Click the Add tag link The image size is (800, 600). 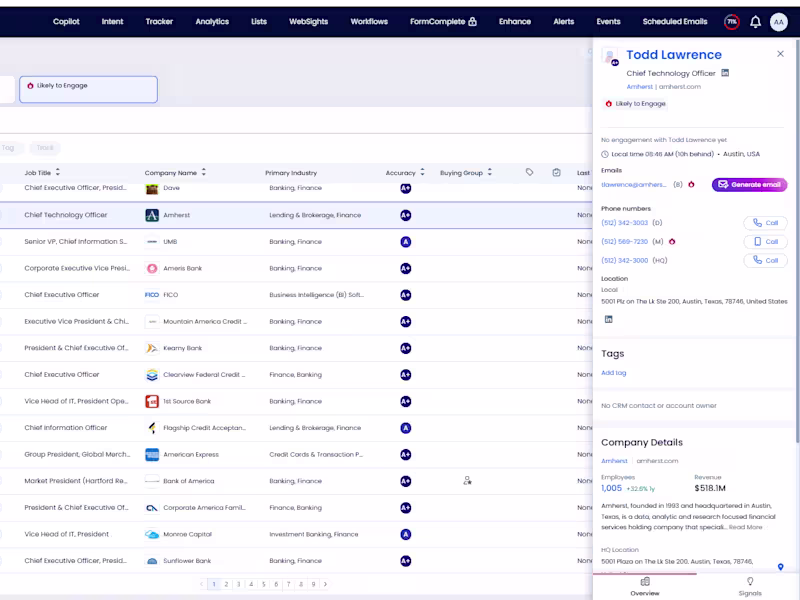click(x=613, y=373)
